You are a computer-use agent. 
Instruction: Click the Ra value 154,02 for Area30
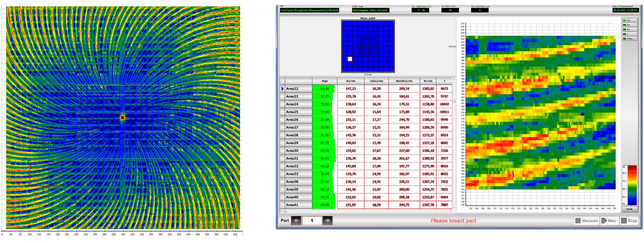[350, 151]
